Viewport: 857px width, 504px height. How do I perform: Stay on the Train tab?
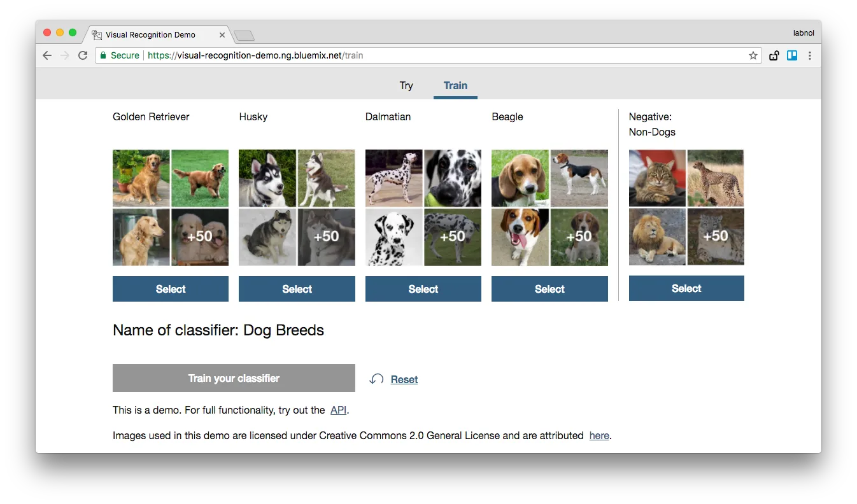pyautogui.click(x=455, y=85)
